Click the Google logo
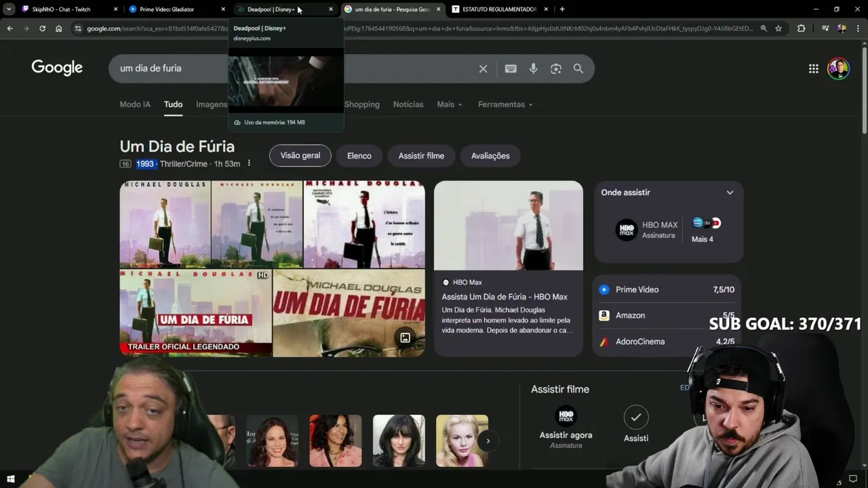 pyautogui.click(x=57, y=68)
